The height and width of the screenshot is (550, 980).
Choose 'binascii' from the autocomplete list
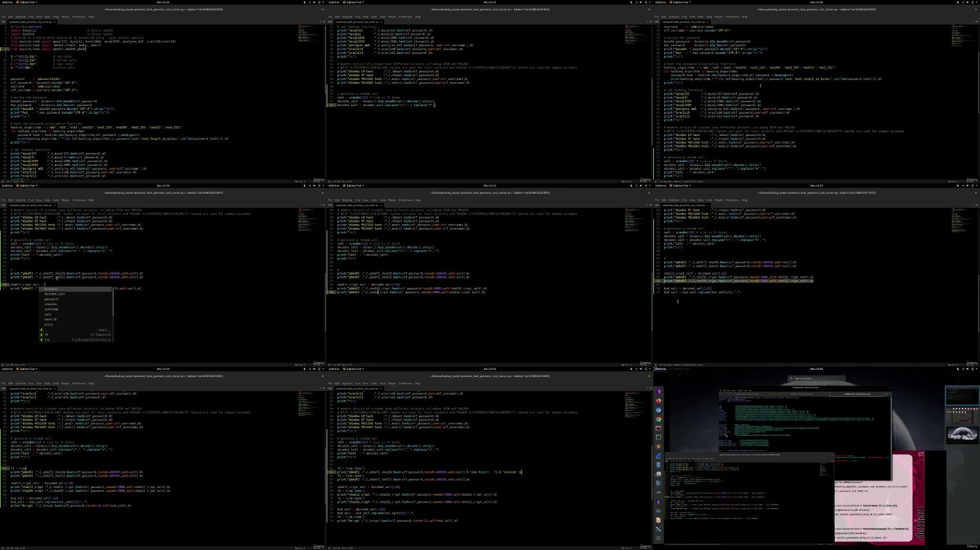(x=76, y=289)
